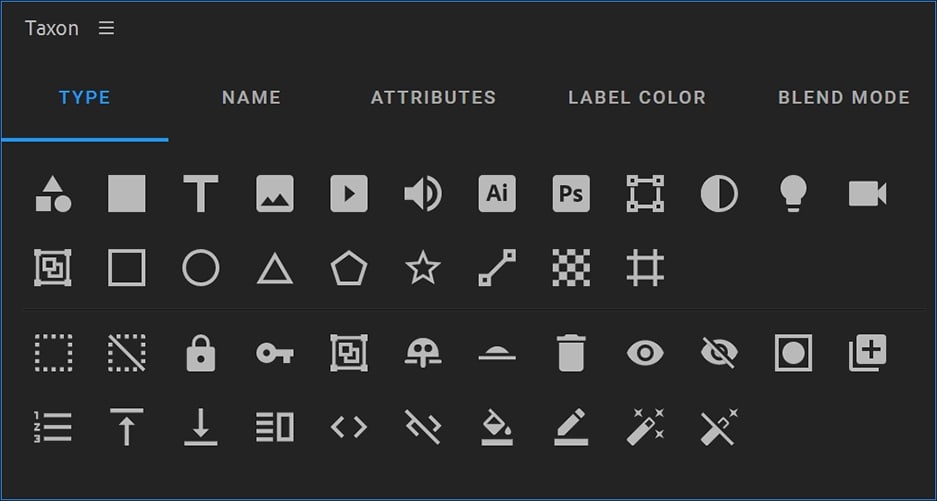Click the Pentagon polygon shape icon

point(349,268)
